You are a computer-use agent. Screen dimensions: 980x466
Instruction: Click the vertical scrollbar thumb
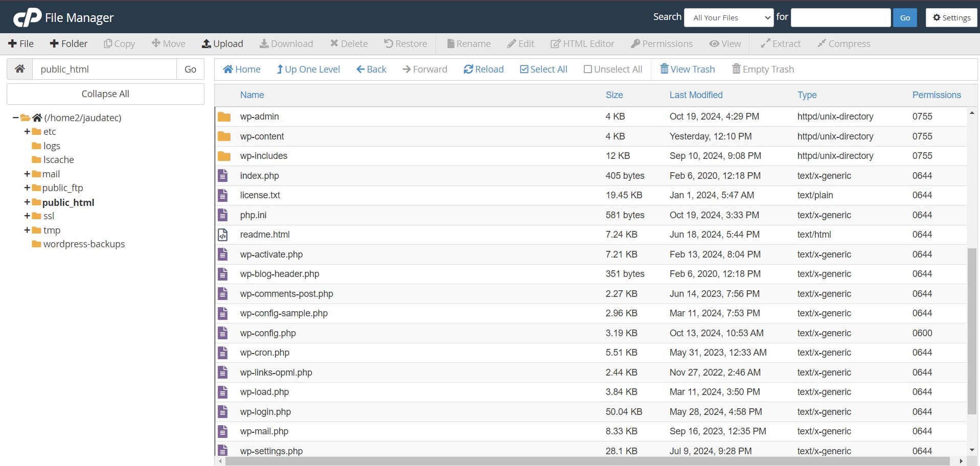click(972, 331)
